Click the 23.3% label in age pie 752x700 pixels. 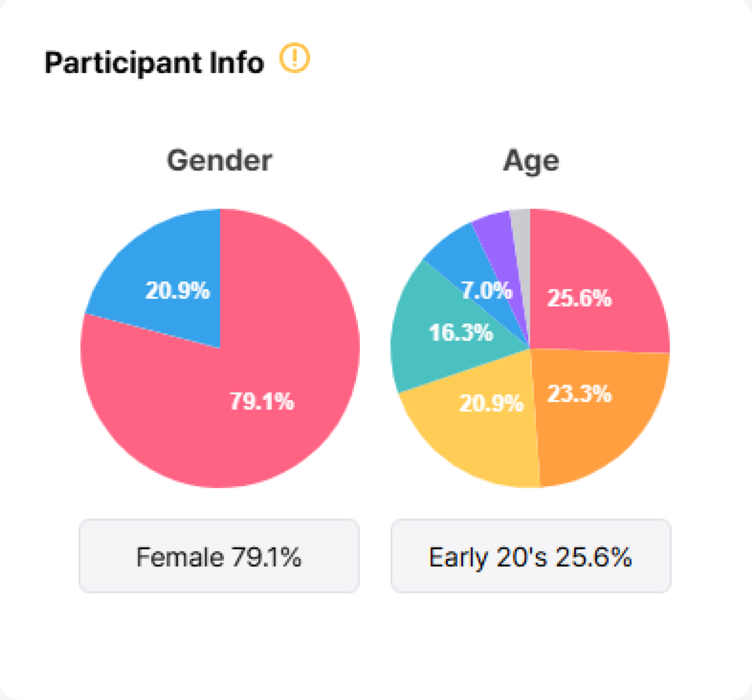pyautogui.click(x=579, y=394)
